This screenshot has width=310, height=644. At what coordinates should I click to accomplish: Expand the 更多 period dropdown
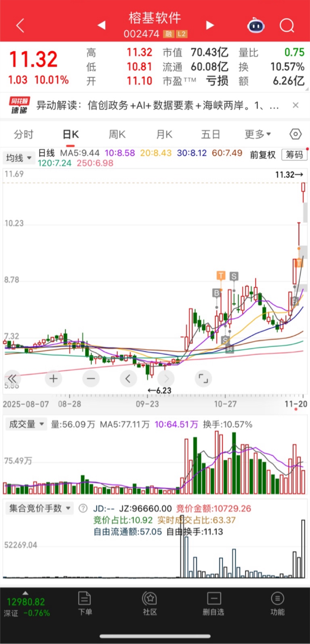(258, 135)
